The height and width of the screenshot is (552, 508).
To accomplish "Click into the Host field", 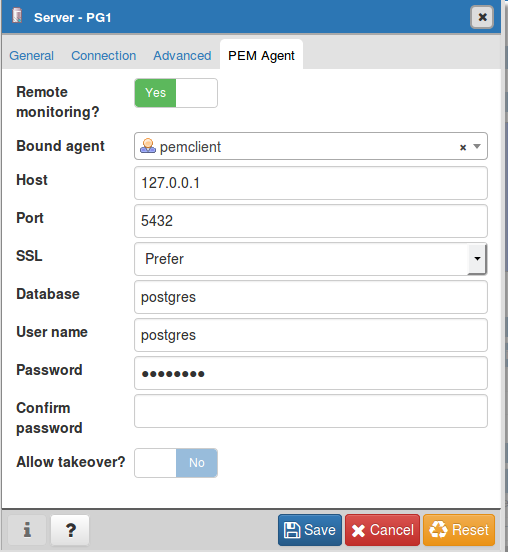I will (x=311, y=183).
